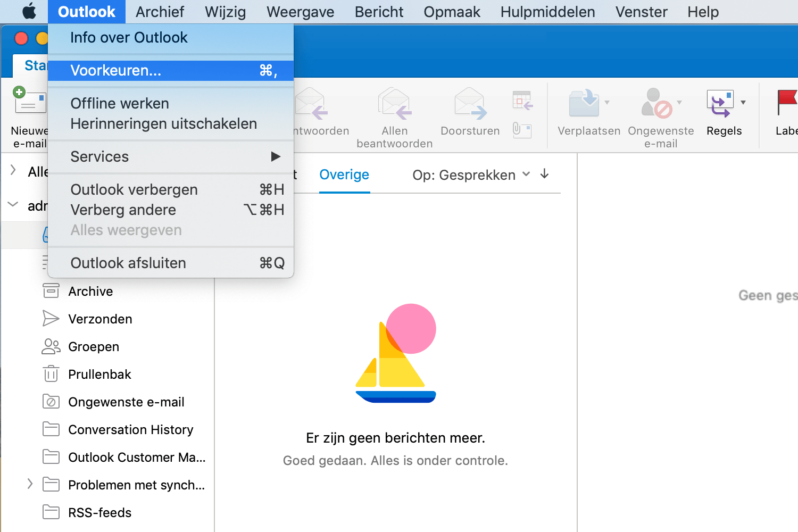Click the Regels icon
The width and height of the screenshot is (798, 532).
tap(720, 103)
